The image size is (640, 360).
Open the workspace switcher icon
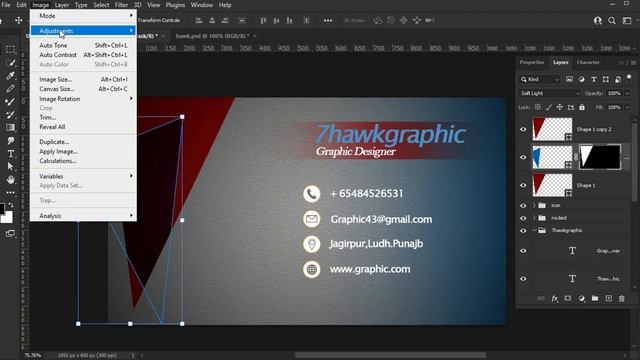click(x=627, y=20)
